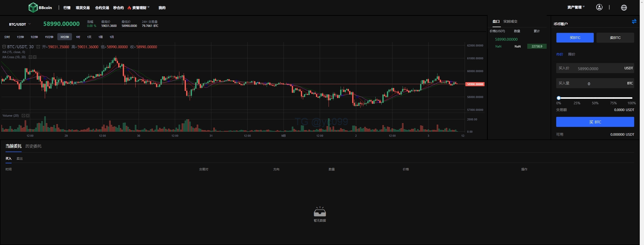Click the blue 买 BTC submit button
This screenshot has height=245, width=644.
(595, 122)
